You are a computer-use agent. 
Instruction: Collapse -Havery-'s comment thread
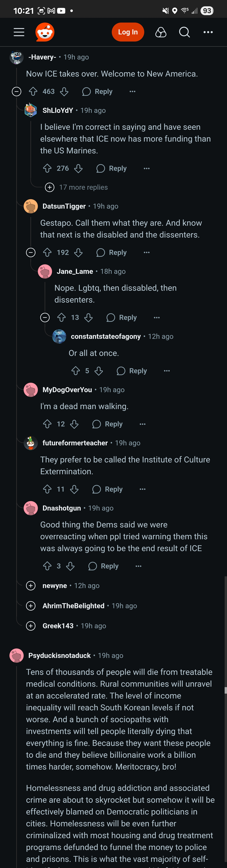17,91
